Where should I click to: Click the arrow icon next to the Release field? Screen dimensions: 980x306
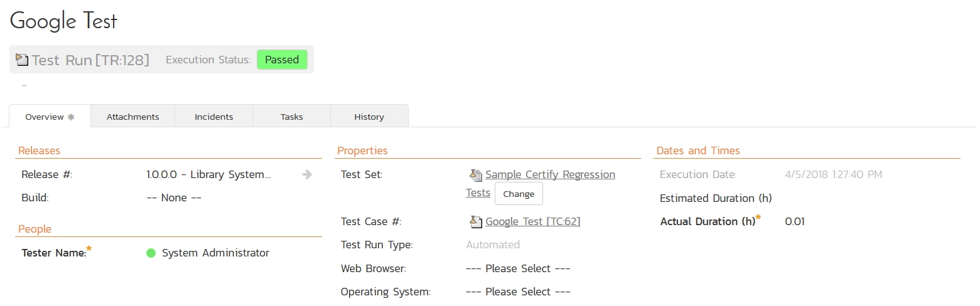click(307, 174)
